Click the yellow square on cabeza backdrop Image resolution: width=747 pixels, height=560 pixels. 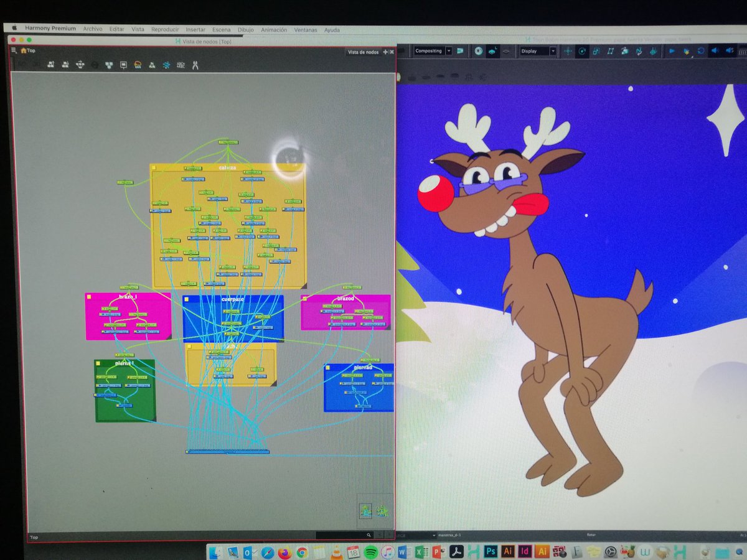[154, 168]
